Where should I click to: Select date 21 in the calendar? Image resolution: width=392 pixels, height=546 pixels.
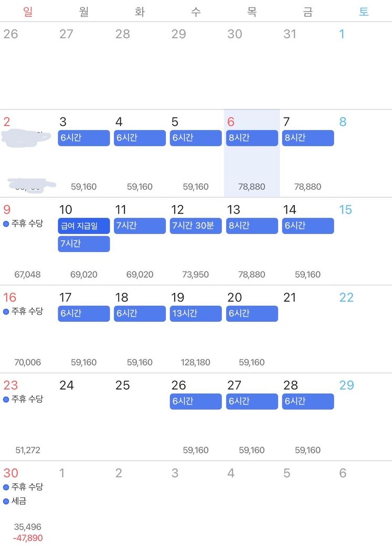[x=290, y=298]
